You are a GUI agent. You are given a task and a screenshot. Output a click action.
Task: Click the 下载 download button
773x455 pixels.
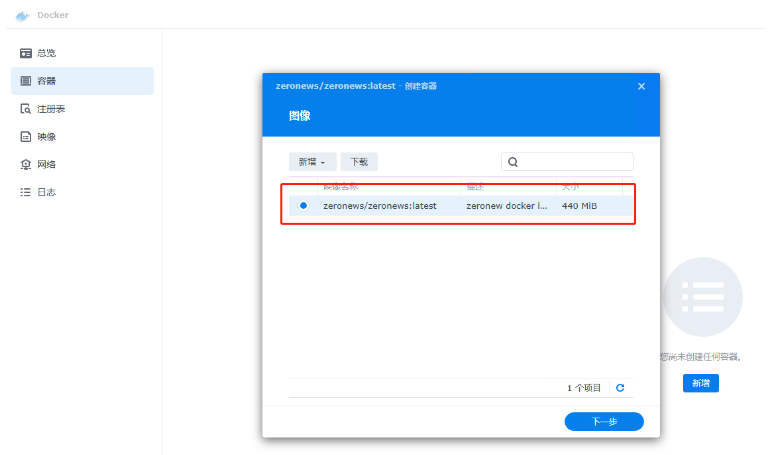pos(359,162)
